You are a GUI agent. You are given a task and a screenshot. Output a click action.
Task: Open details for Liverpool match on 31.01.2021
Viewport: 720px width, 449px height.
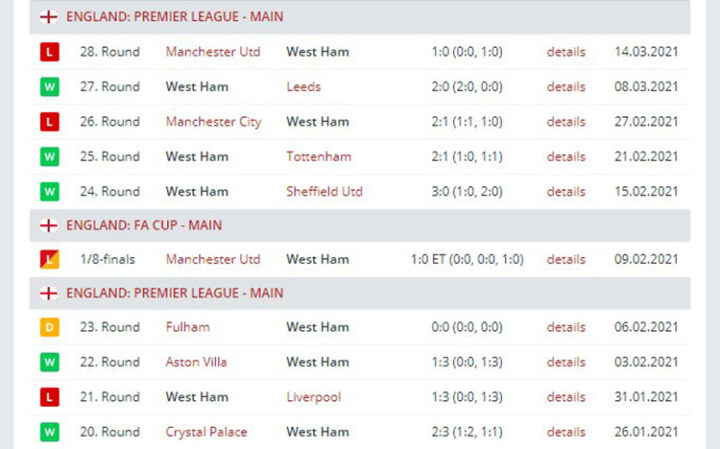coord(566,397)
